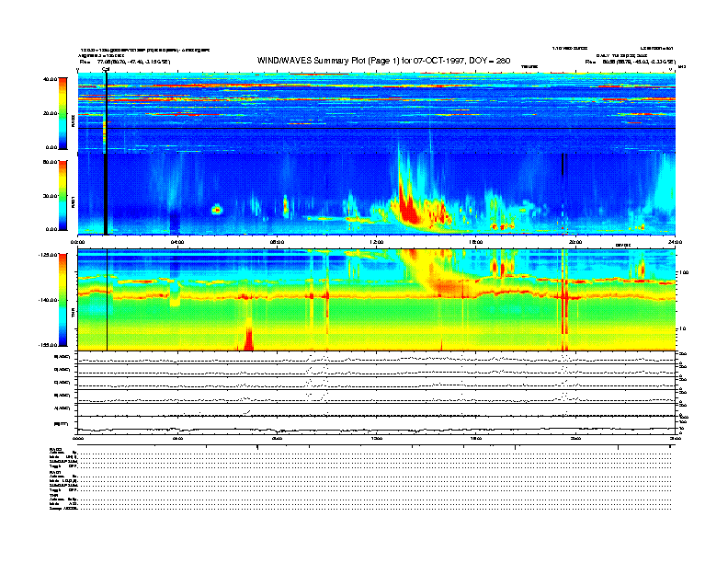Click the 30.00 label on RAD1 color scale

(50, 196)
